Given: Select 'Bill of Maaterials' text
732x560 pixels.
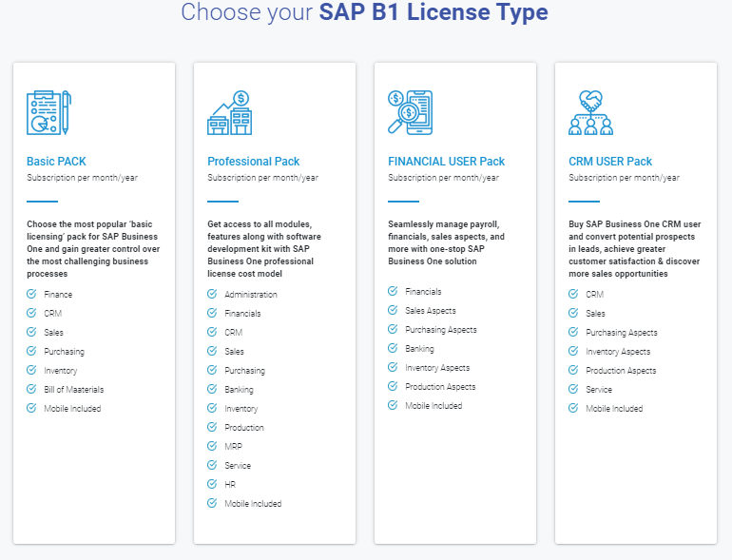Looking at the screenshot, I should [74, 390].
